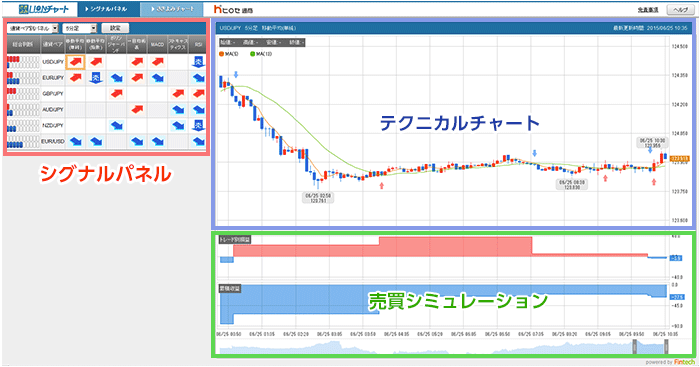Click the 06/25 03:50 low price marker label
700x367 pixels.
click(x=318, y=198)
